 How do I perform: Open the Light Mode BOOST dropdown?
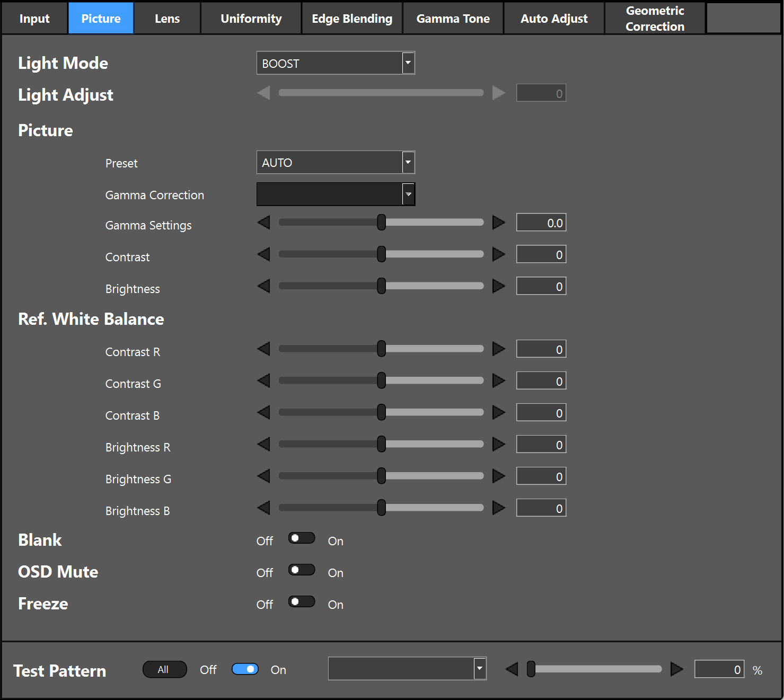(336, 63)
